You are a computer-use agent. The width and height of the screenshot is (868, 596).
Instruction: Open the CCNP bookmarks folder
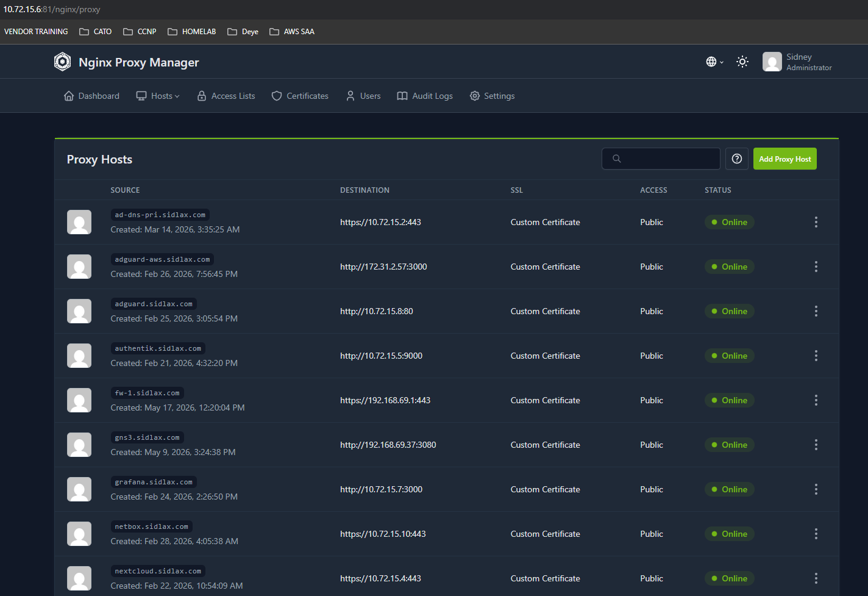pyautogui.click(x=140, y=32)
